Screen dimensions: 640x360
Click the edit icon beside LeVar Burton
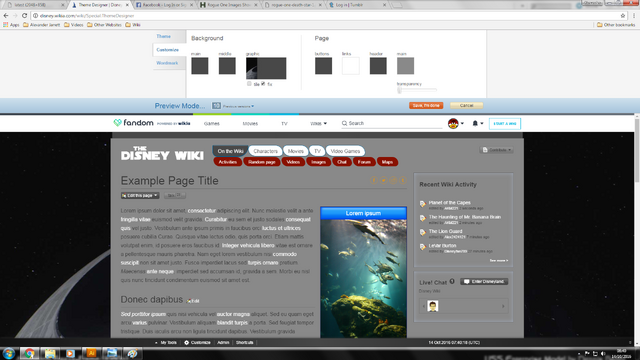pyautogui.click(x=423, y=247)
